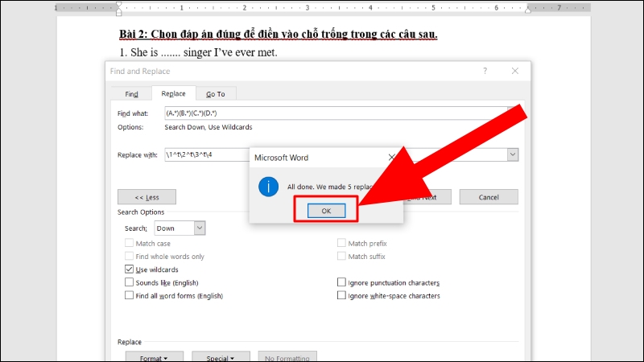The height and width of the screenshot is (362, 644).
Task: Open the Find tab
Action: click(131, 94)
